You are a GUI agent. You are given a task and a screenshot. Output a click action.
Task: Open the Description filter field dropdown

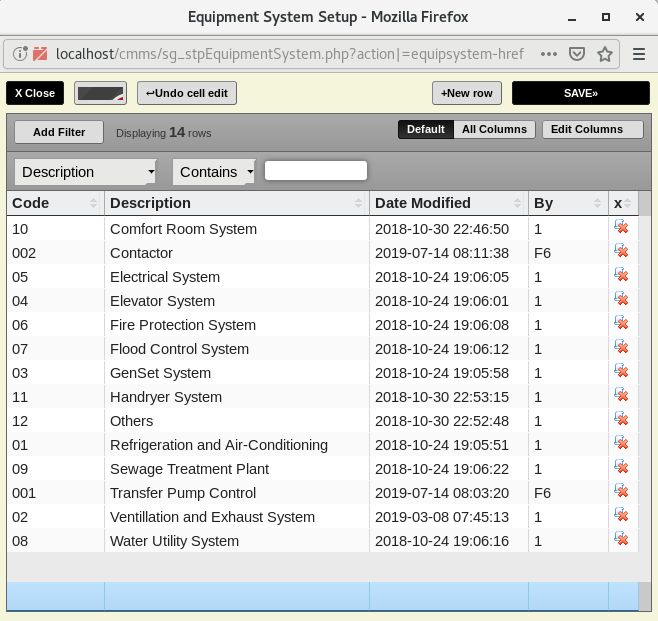pos(86,172)
